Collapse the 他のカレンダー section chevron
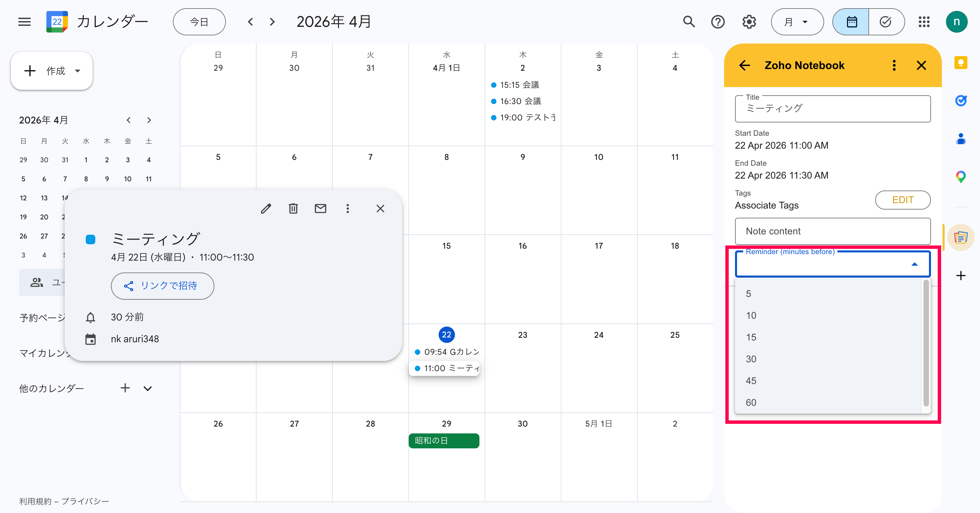 tap(148, 388)
